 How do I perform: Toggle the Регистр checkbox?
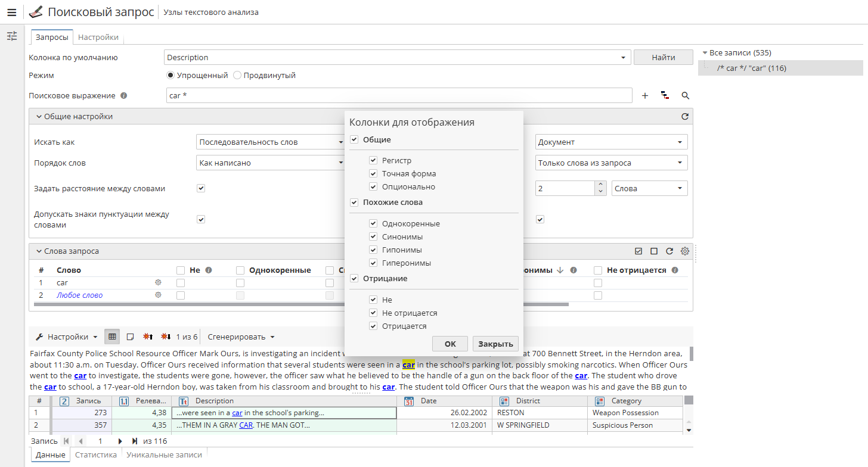click(x=373, y=160)
